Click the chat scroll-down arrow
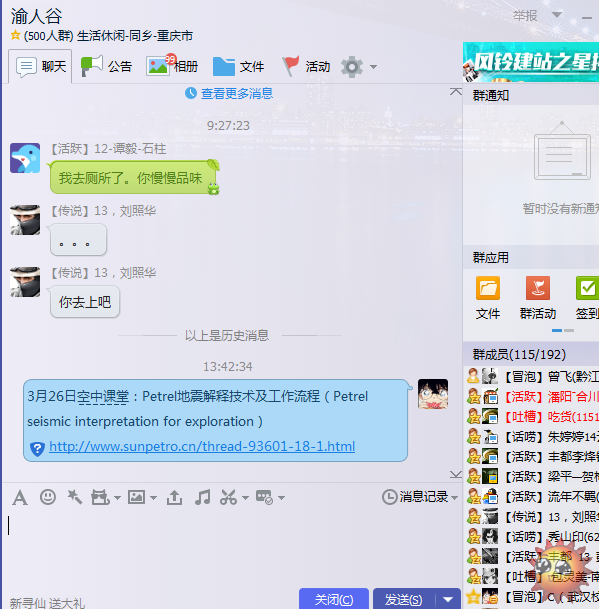This screenshot has width=599, height=609. [455, 475]
